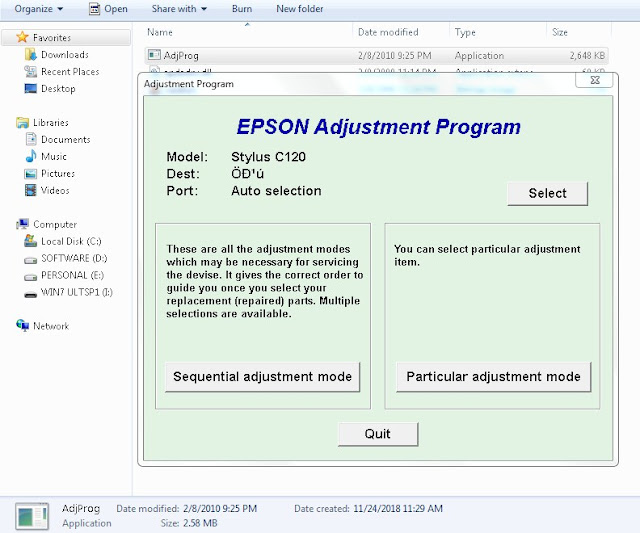Screen dimensions: 640x533
Task: Click the Open toolbar icon
Action: pyautogui.click(x=94, y=9)
